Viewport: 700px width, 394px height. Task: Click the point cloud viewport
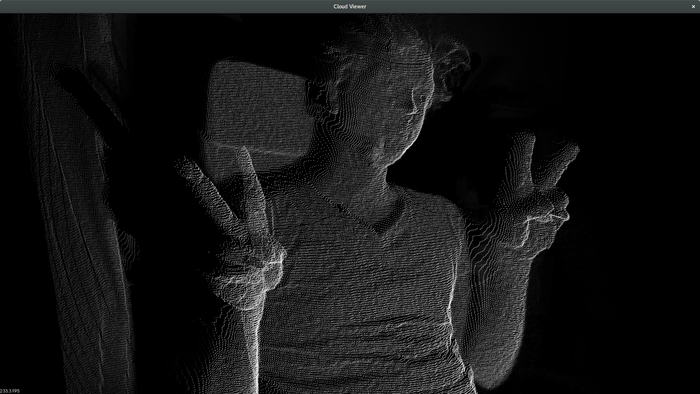(x=350, y=203)
